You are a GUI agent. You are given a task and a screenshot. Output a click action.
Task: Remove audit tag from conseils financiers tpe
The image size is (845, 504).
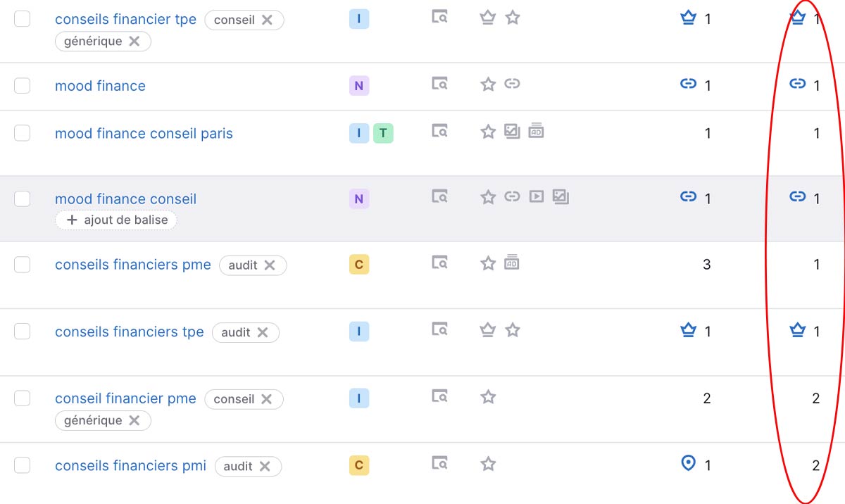[x=263, y=332]
